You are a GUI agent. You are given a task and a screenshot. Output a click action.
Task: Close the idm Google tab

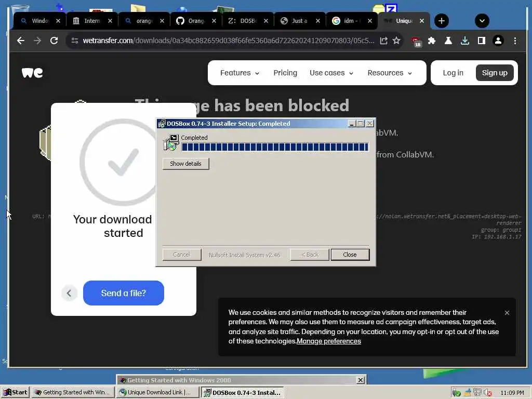click(370, 21)
